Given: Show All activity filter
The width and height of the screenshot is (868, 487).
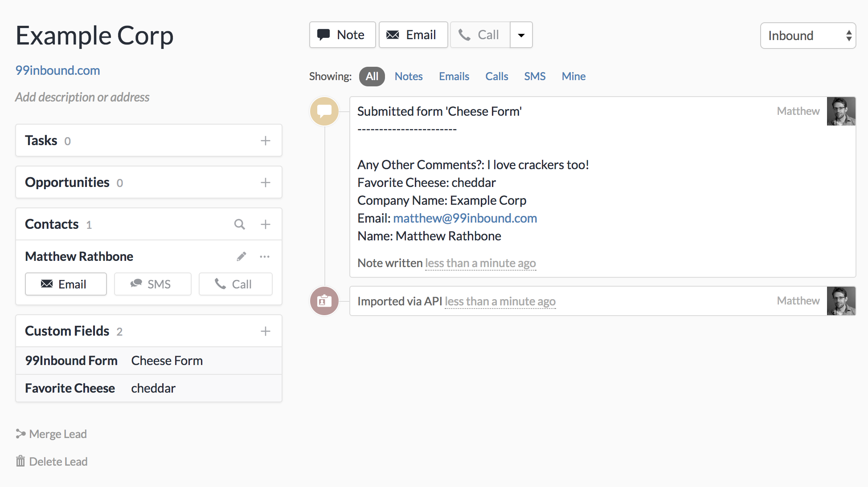Looking at the screenshot, I should [372, 77].
